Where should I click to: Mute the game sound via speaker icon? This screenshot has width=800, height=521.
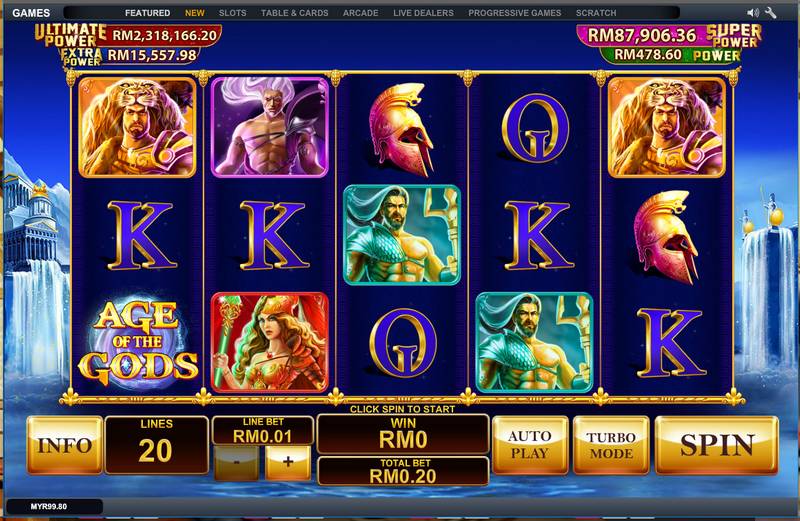point(753,13)
